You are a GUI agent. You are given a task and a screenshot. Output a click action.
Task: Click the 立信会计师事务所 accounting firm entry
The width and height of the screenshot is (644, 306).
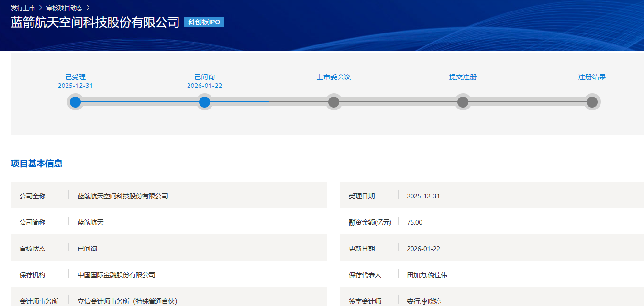point(127,301)
